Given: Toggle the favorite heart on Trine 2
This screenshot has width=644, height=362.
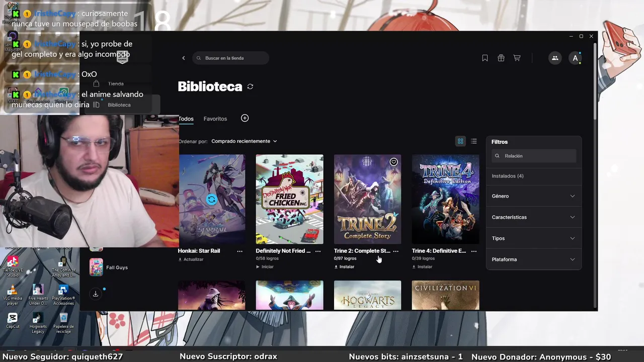Looking at the screenshot, I should pos(393,162).
